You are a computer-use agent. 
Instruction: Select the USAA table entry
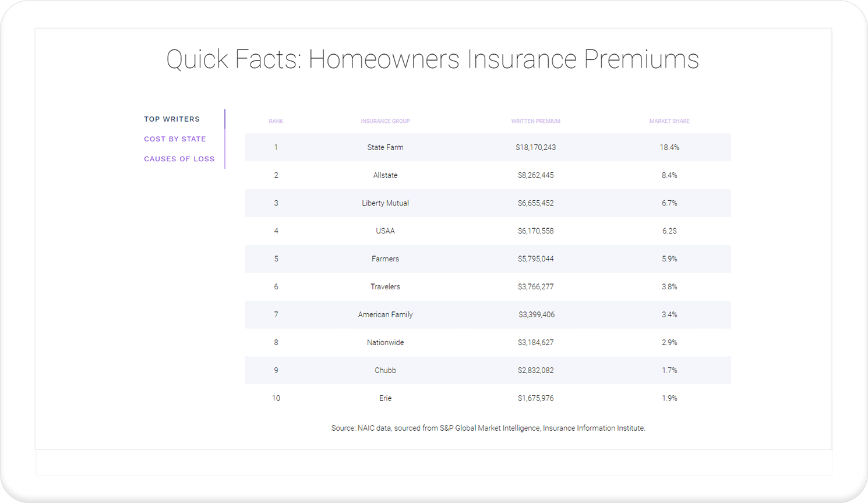click(385, 231)
